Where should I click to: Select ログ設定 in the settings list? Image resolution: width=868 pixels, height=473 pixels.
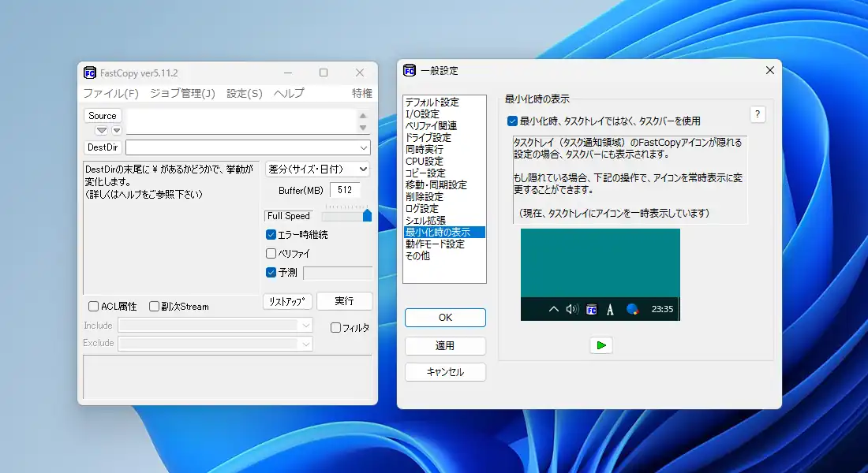coord(422,209)
